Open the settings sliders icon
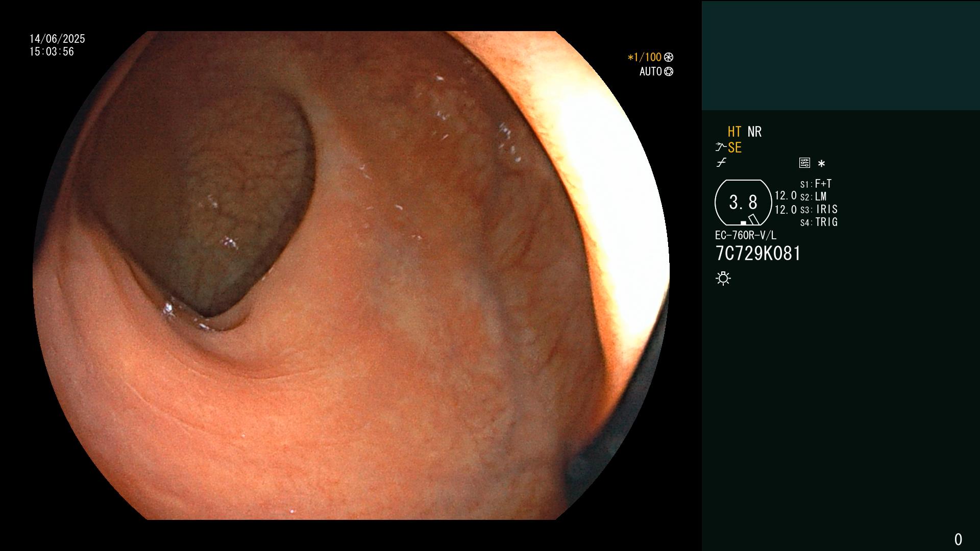Viewport: 980px width, 551px height. pyautogui.click(x=804, y=163)
